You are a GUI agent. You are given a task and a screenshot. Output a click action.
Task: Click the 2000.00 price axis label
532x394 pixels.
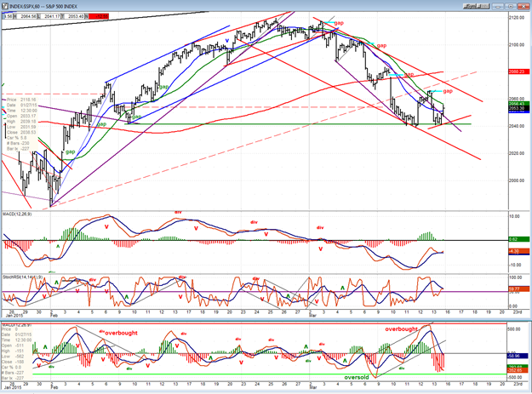point(517,180)
